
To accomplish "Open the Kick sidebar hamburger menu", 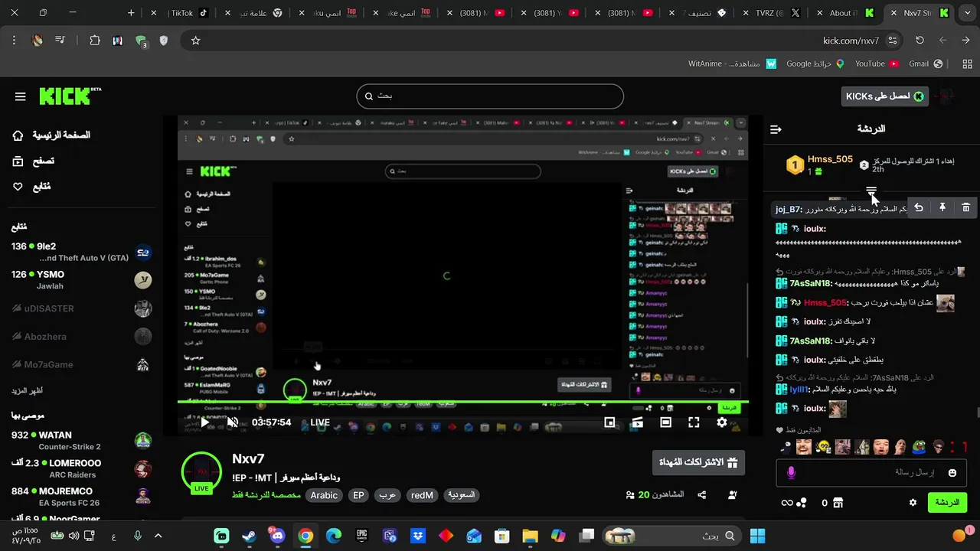I will pos(21,96).
